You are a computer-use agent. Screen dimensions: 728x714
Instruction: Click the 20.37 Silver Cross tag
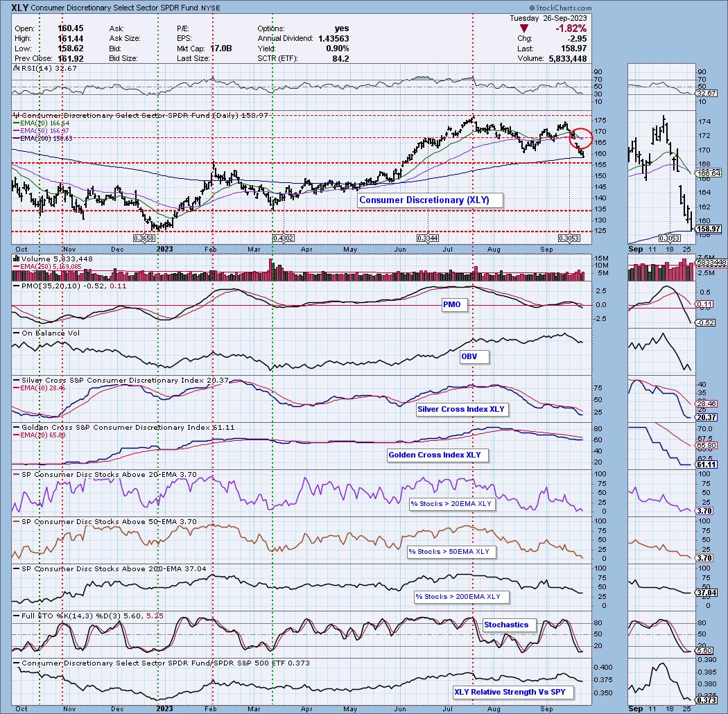(707, 417)
